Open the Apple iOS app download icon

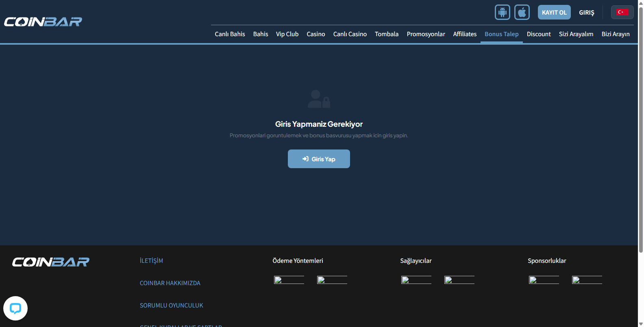522,12
